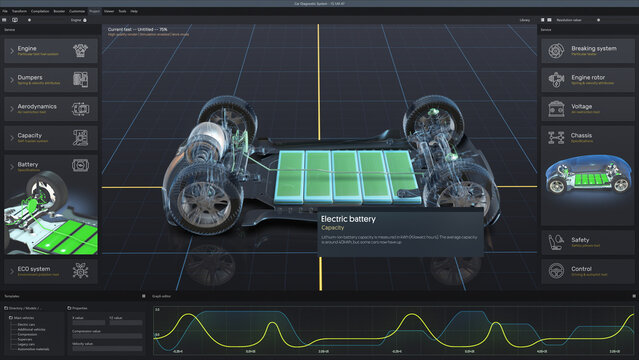Click the Breaking system disc icon
639x360 pixels.
pos(556,51)
